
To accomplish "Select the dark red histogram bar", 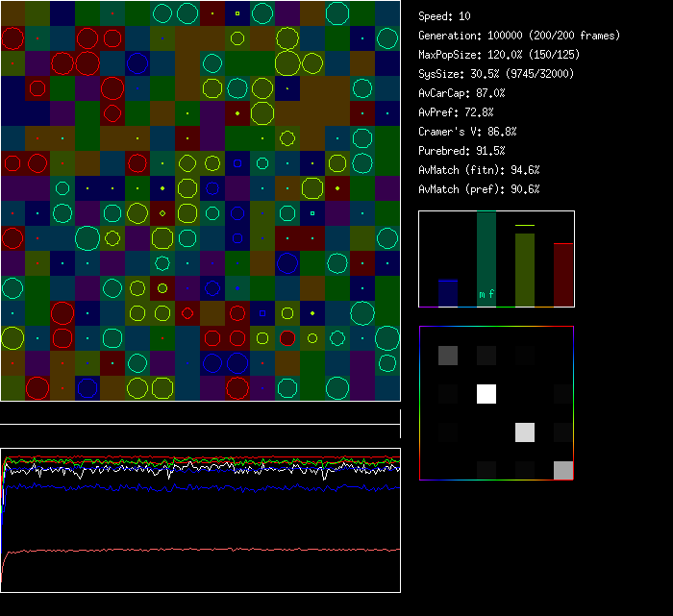I will coord(563,275).
